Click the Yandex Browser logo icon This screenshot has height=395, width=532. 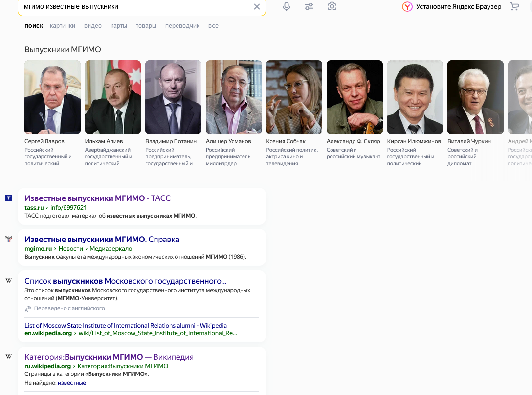coord(407,6)
